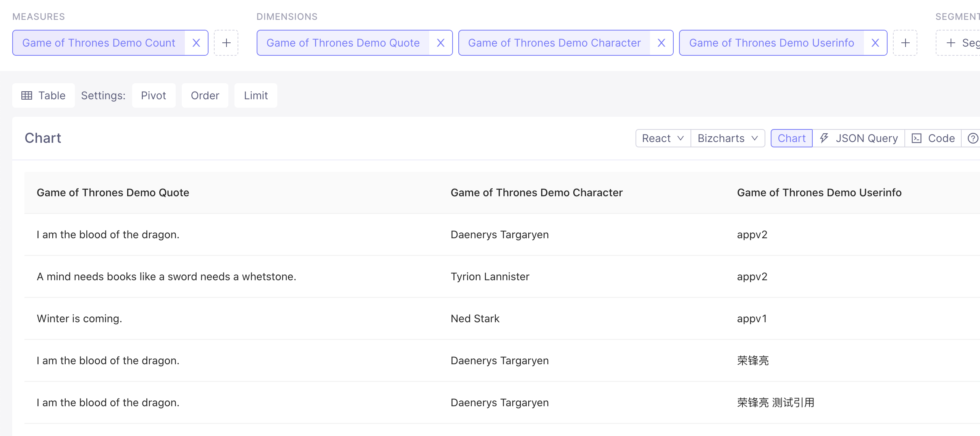Click the help question mark icon
Screen dimensions: 980x436
[973, 138]
